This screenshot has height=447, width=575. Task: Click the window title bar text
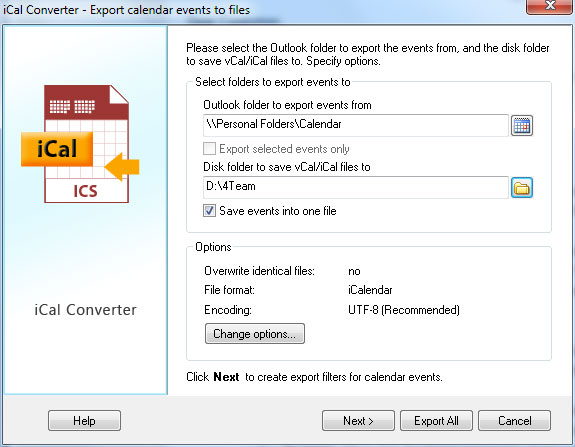pos(127,10)
